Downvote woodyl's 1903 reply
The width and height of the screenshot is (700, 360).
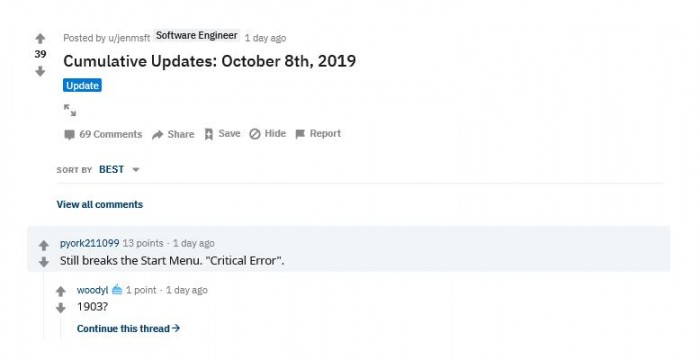(61, 308)
